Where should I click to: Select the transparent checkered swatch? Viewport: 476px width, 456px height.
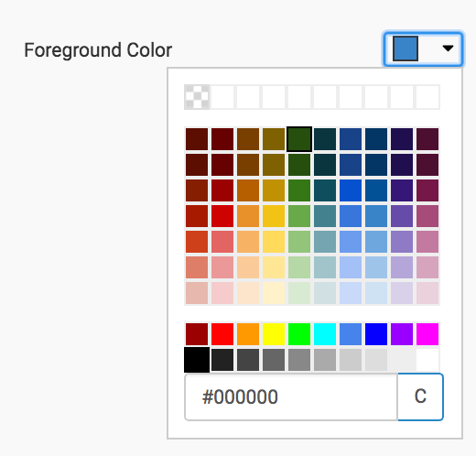[197, 97]
